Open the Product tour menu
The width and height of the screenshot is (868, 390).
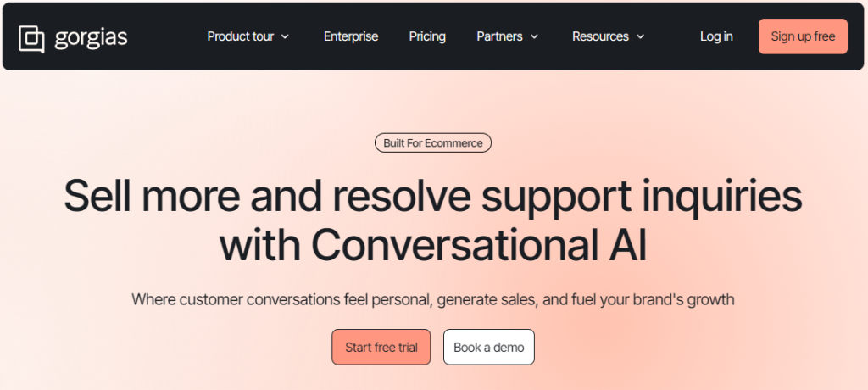pos(240,36)
